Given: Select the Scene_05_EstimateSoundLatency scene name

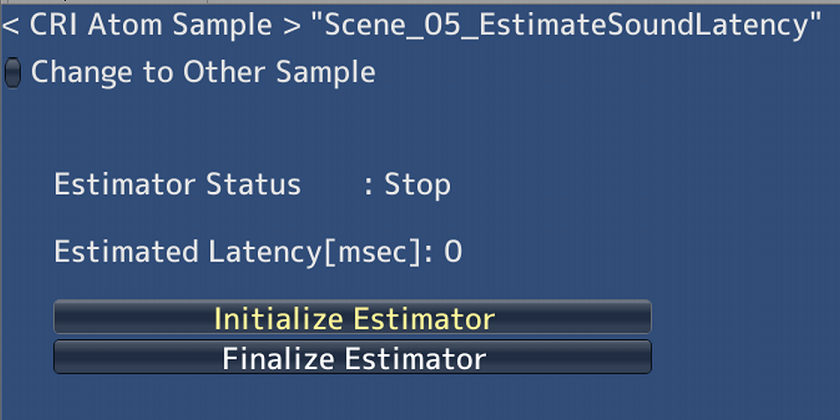Looking at the screenshot, I should (566, 26).
